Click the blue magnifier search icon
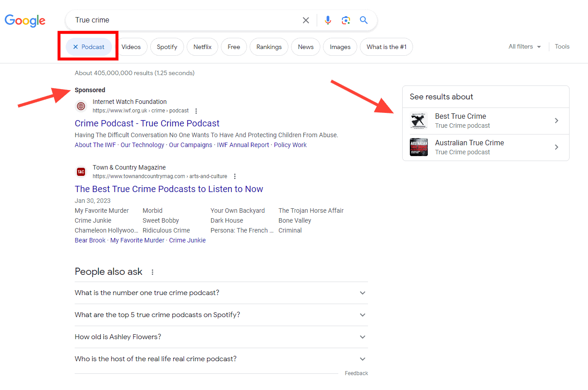Screen dimensions: 588x390 tap(364, 20)
